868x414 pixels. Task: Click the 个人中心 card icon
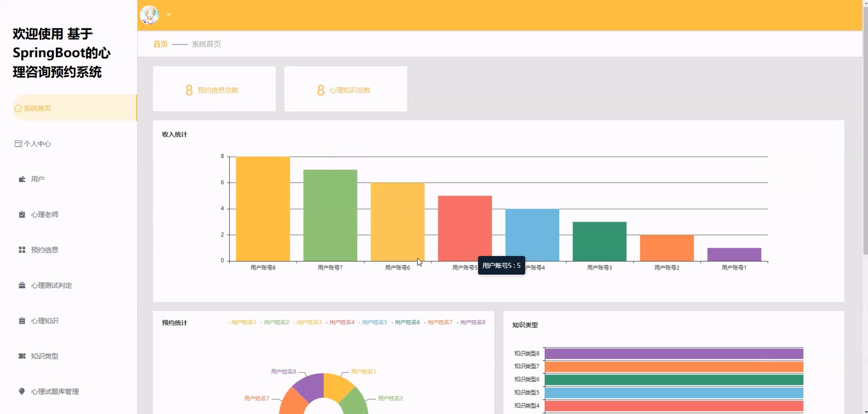18,144
